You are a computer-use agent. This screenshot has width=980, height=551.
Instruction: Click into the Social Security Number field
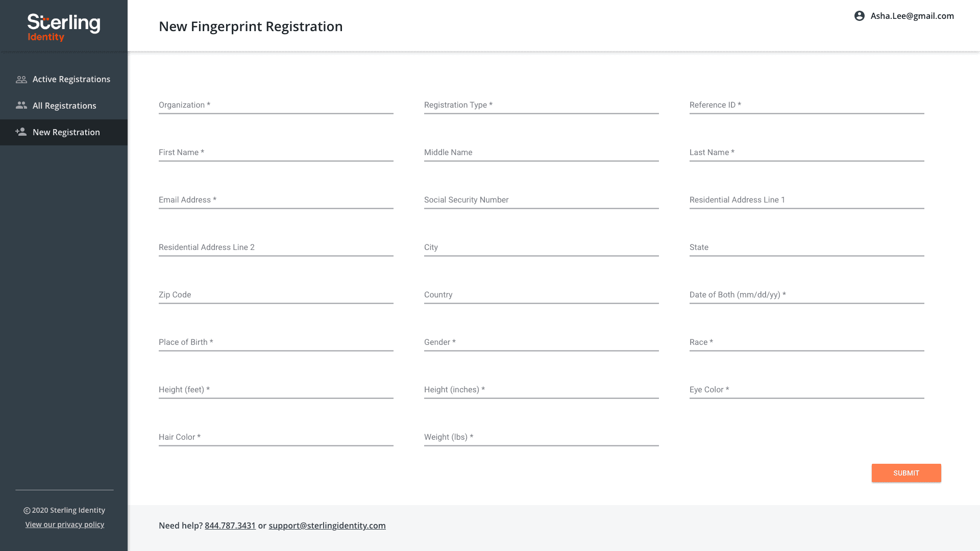(541, 200)
